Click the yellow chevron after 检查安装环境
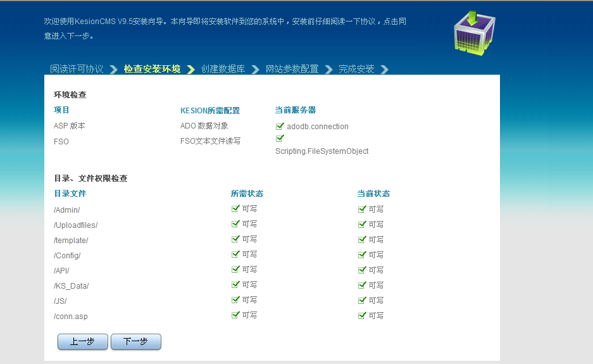 click(191, 69)
